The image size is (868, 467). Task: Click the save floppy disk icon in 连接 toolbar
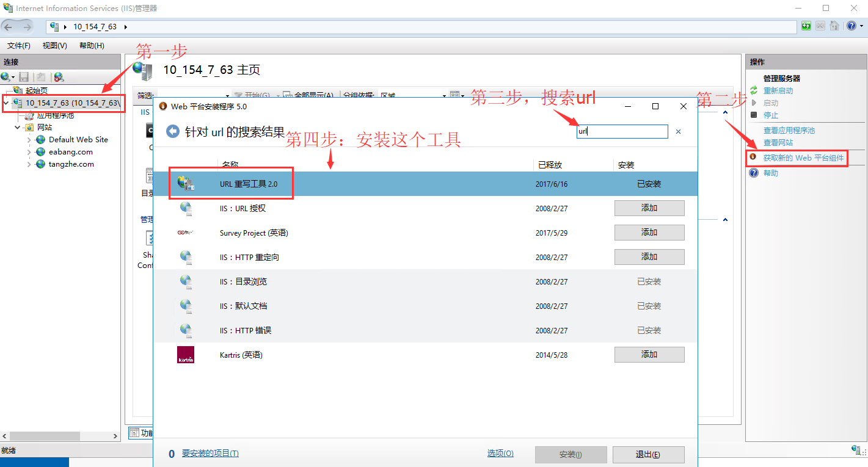coord(24,77)
